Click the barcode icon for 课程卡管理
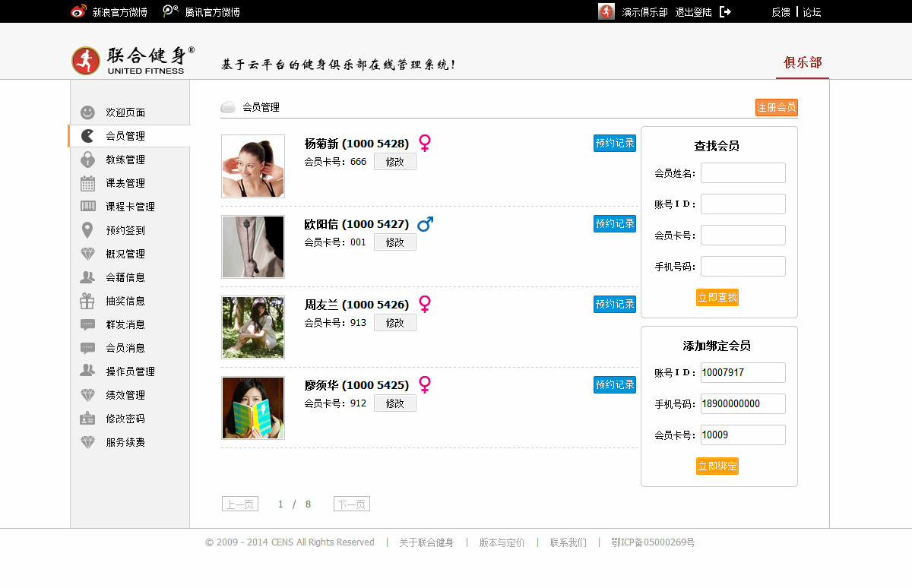 88,207
